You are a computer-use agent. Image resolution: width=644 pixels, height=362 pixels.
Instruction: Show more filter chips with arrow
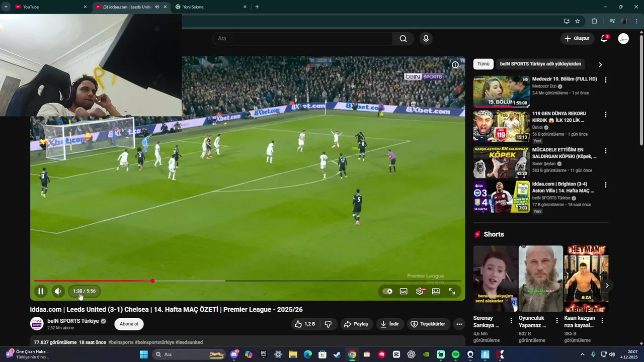(x=600, y=64)
